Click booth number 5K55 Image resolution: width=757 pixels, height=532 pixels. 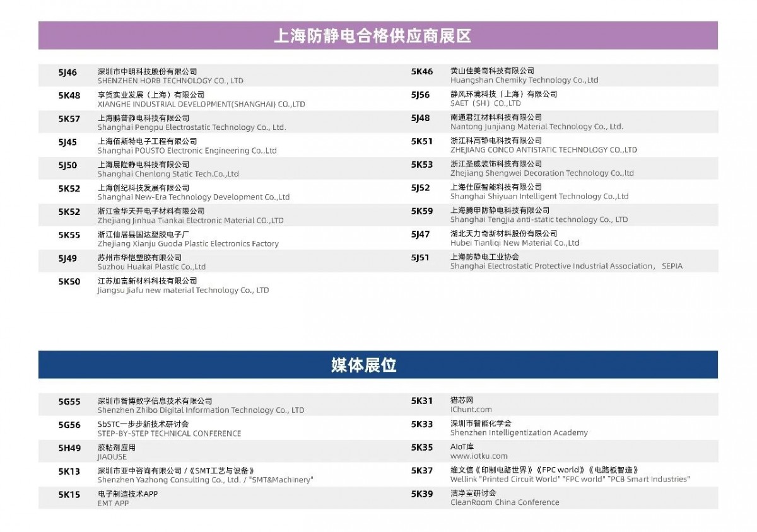coord(69,235)
